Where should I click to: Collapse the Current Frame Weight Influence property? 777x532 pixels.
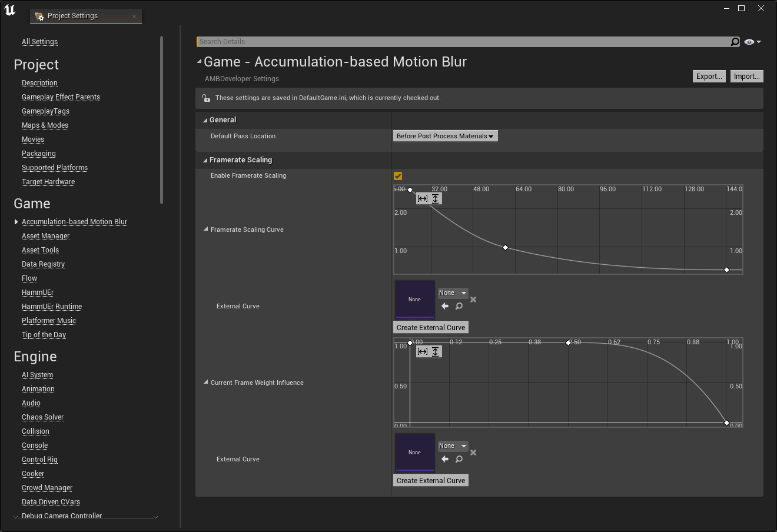[206, 383]
